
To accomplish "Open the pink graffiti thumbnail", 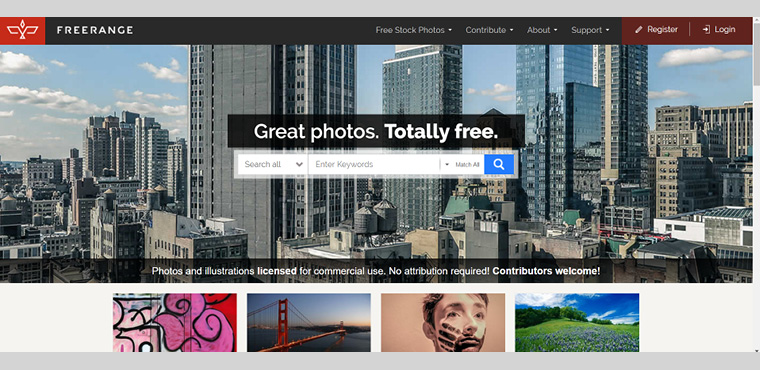I will (175, 322).
